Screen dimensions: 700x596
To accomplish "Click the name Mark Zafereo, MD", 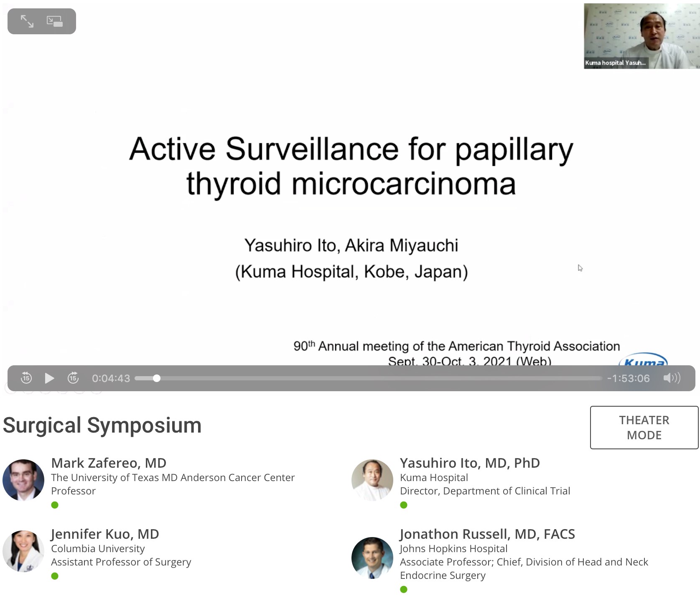I will [x=109, y=463].
